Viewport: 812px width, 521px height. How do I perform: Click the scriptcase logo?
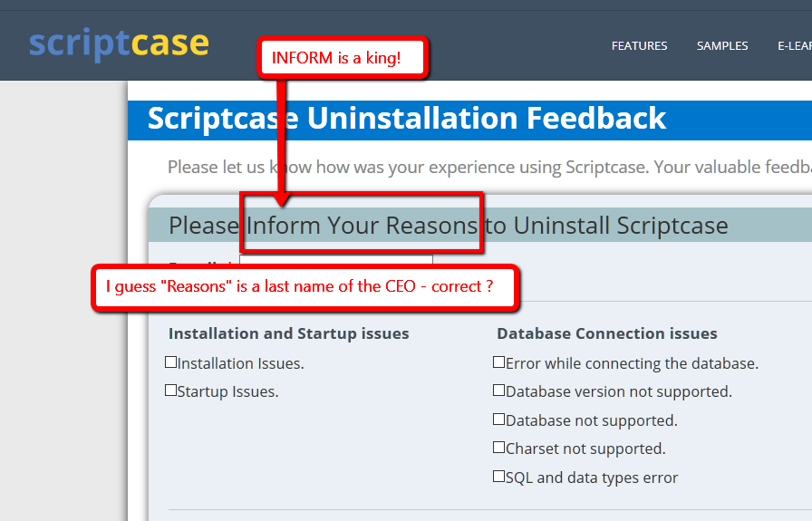click(119, 44)
